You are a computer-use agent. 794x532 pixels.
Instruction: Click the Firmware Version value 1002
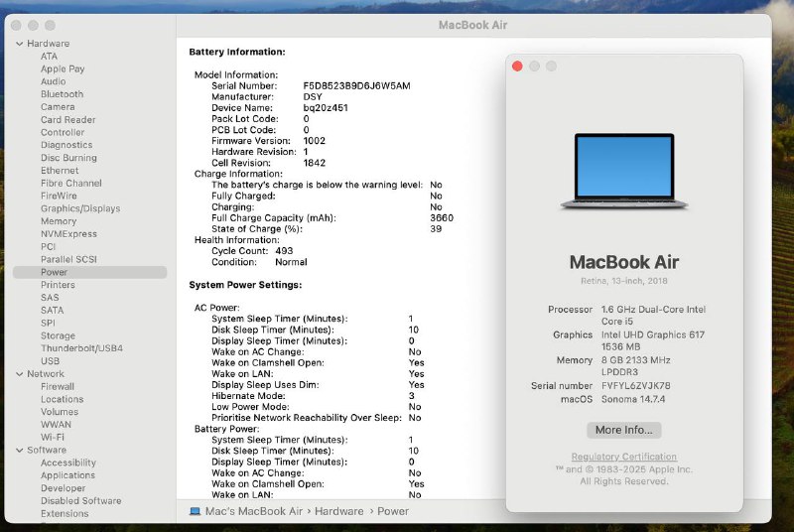314,141
